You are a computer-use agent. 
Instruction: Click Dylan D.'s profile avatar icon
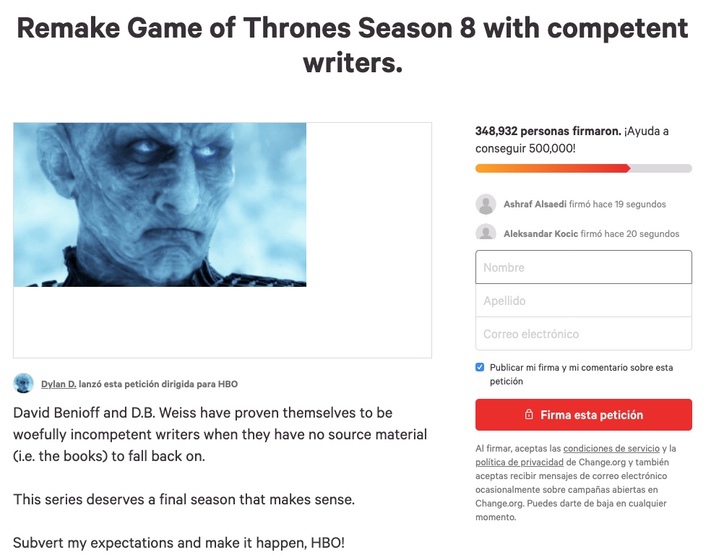pos(23,383)
